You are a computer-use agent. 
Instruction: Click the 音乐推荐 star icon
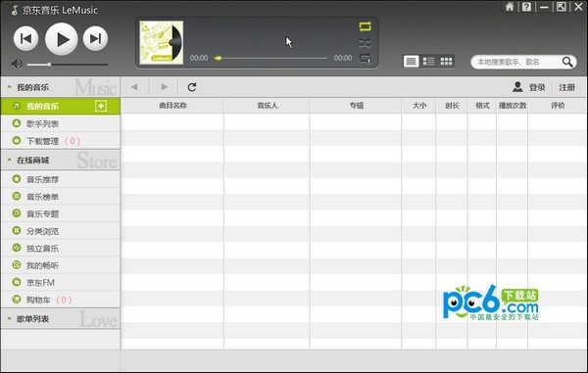[x=17, y=179]
